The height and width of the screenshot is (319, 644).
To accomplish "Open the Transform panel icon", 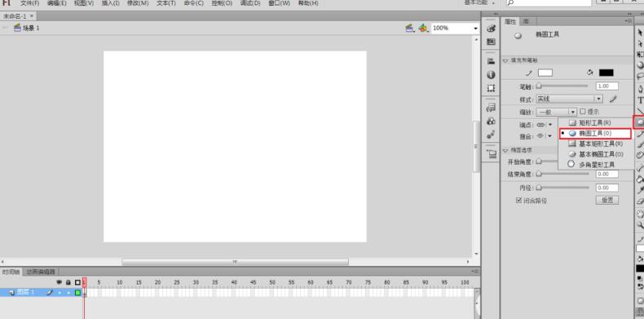I will coord(491,88).
